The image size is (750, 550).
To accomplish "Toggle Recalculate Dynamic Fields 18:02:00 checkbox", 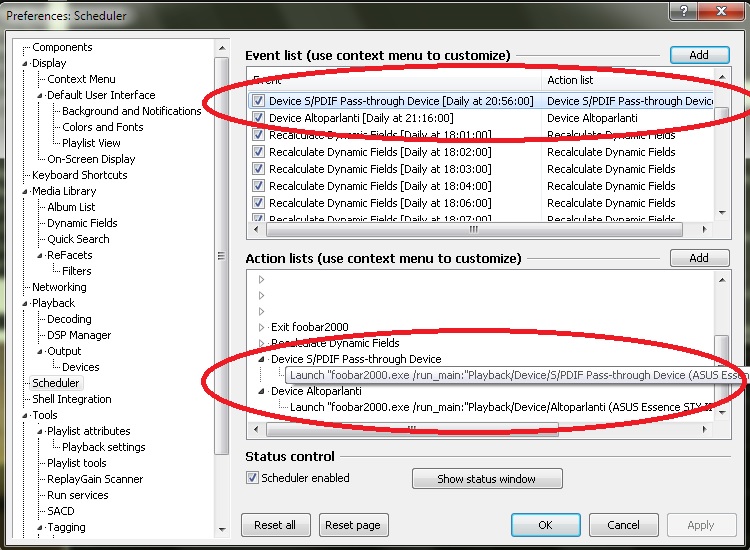I will pyautogui.click(x=258, y=152).
